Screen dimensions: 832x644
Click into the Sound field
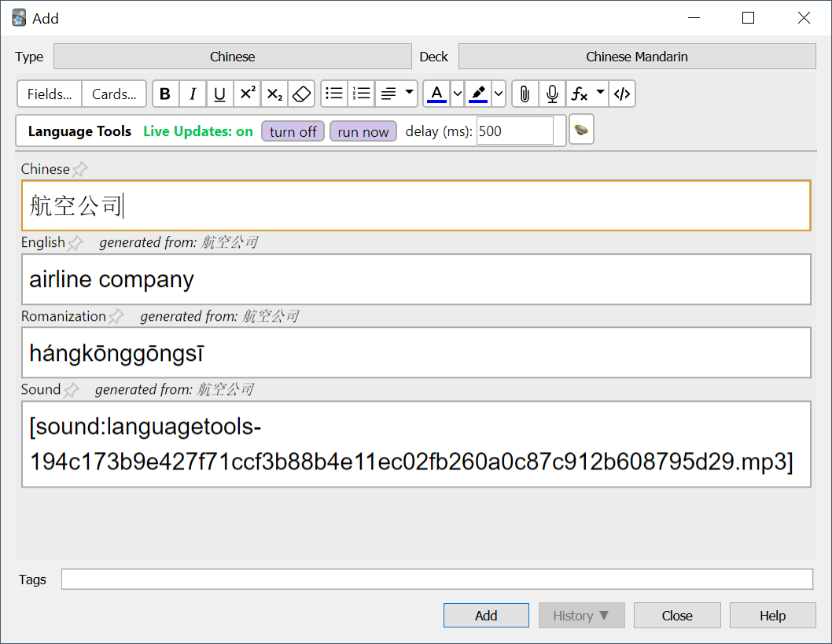click(416, 444)
